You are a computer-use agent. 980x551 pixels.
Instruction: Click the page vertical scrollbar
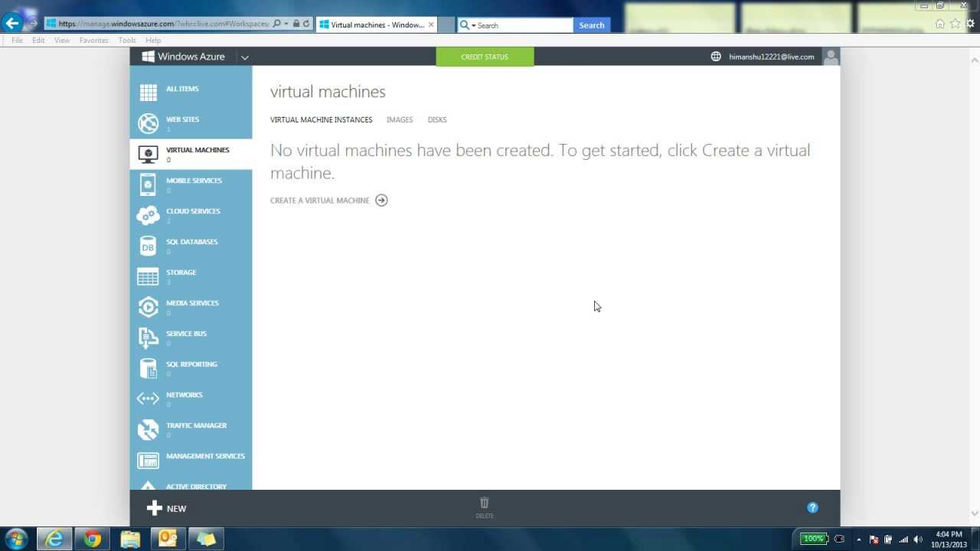click(x=974, y=286)
